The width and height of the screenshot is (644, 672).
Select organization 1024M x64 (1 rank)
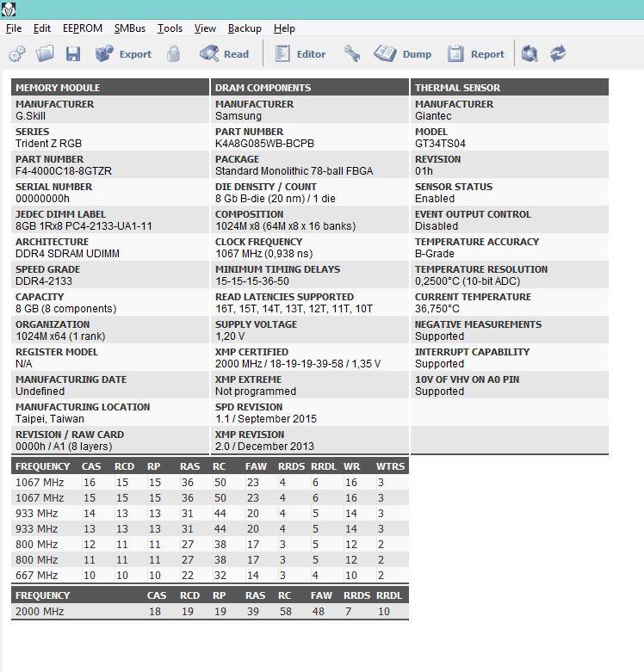point(60,336)
